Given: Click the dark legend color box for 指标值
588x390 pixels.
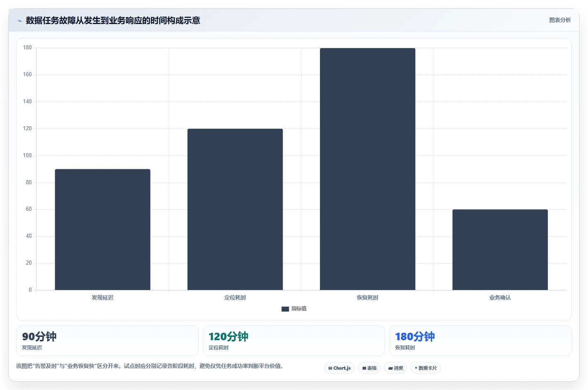Looking at the screenshot, I should coord(285,309).
